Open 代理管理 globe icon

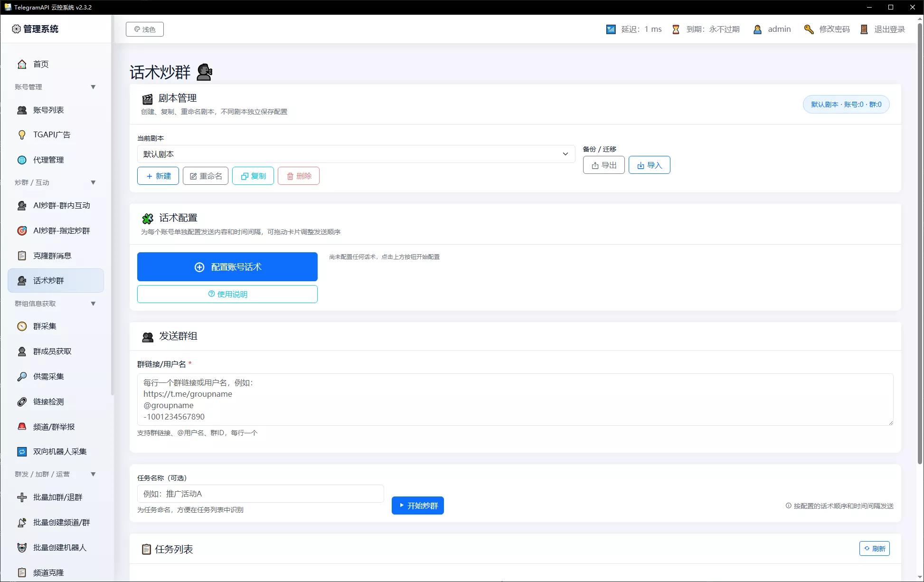click(22, 160)
